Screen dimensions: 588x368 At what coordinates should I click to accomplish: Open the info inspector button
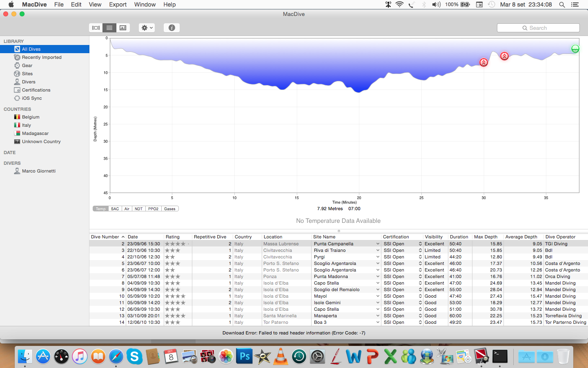[x=171, y=28]
